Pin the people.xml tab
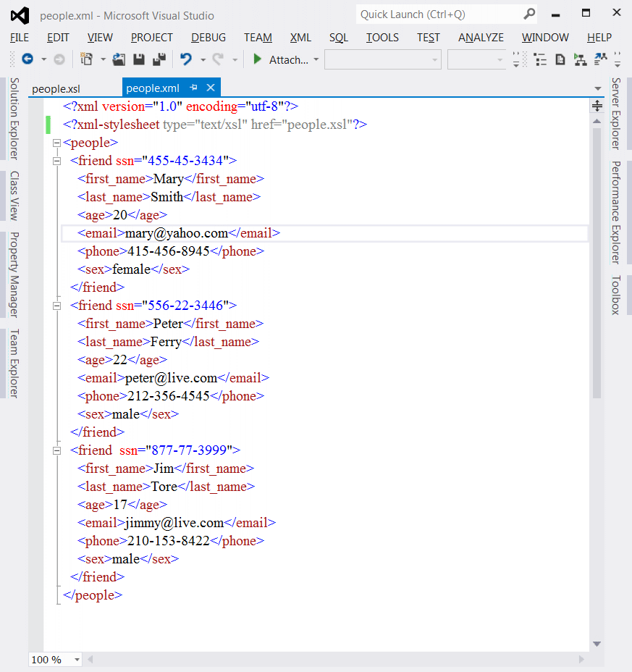Viewport: 632px width, 672px height. pos(194,88)
